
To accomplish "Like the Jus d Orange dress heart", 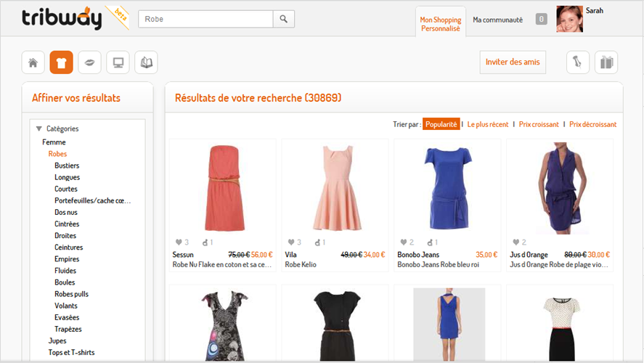I will pyautogui.click(x=516, y=242).
